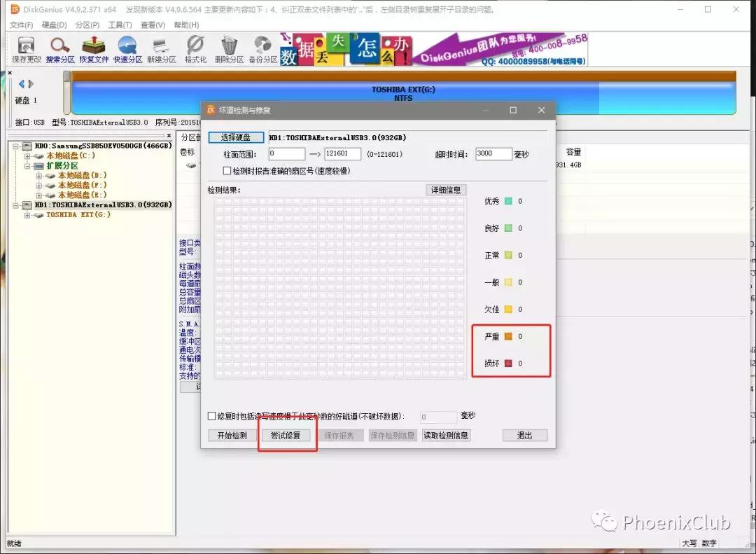Click the 欠佳 yellow color swatch
The height and width of the screenshot is (554, 756).
pyautogui.click(x=508, y=310)
